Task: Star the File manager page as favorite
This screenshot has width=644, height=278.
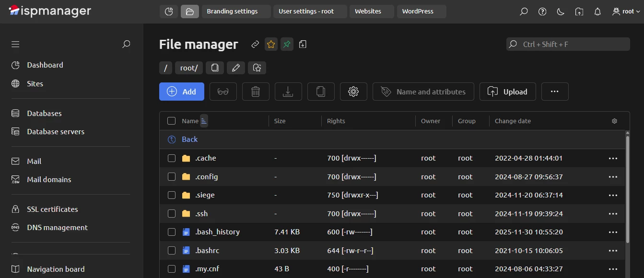Action: pyautogui.click(x=271, y=44)
